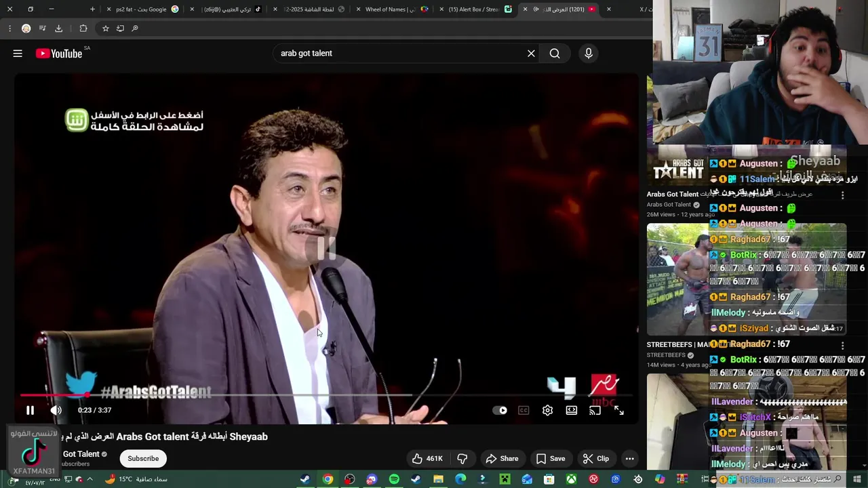
Task: Click the media control playlist icon in toolbar
Action: coord(42,28)
